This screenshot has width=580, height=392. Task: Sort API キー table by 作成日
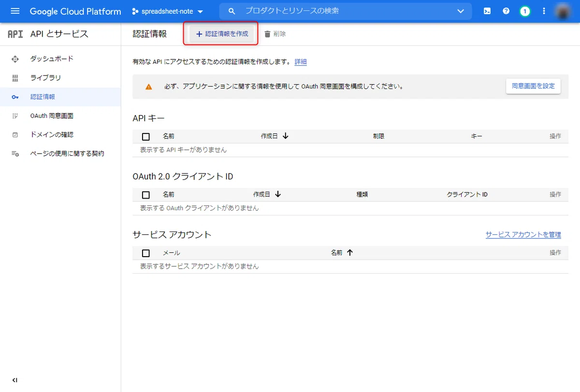[274, 136]
